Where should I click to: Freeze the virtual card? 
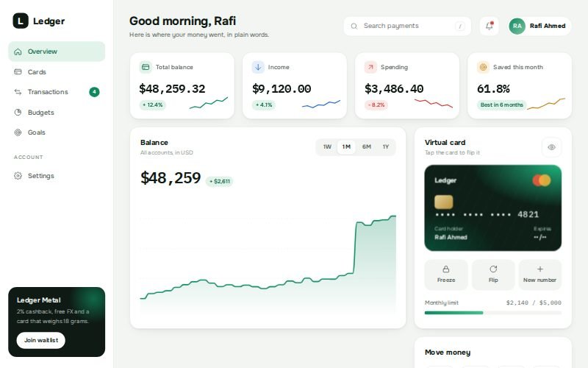pyautogui.click(x=446, y=275)
